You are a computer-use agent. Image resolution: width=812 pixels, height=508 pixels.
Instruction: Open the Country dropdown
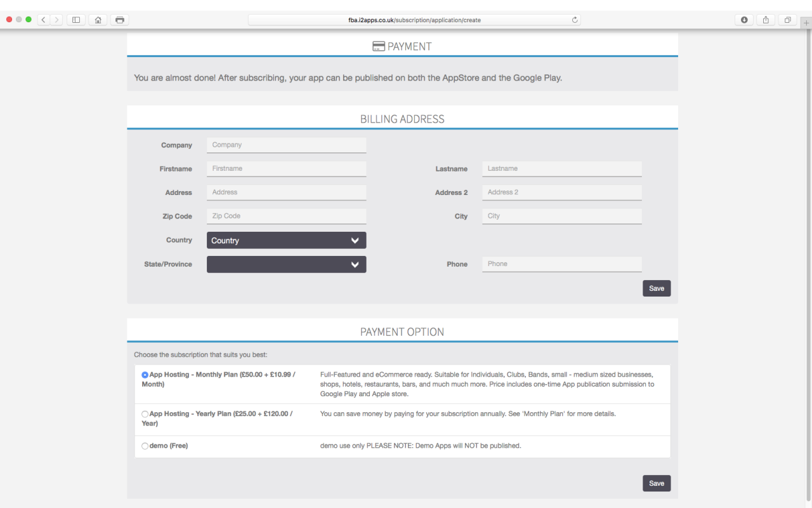[286, 241]
